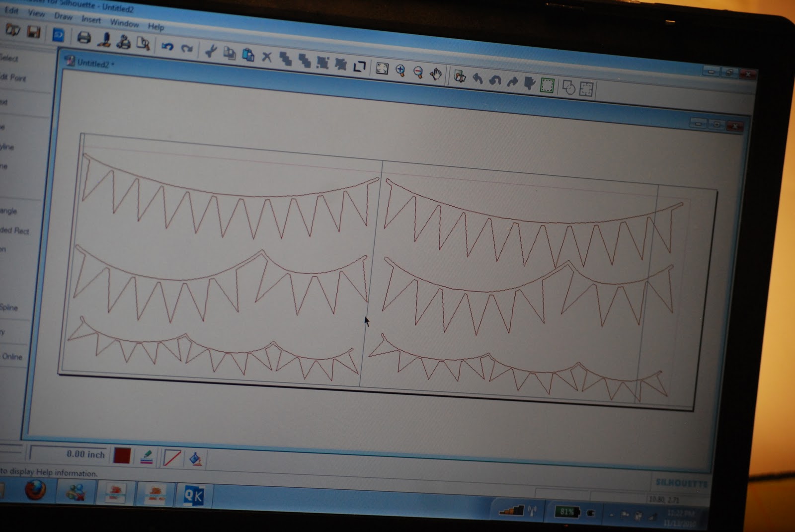
Task: Open the dark red line color swatch
Action: 122,456
